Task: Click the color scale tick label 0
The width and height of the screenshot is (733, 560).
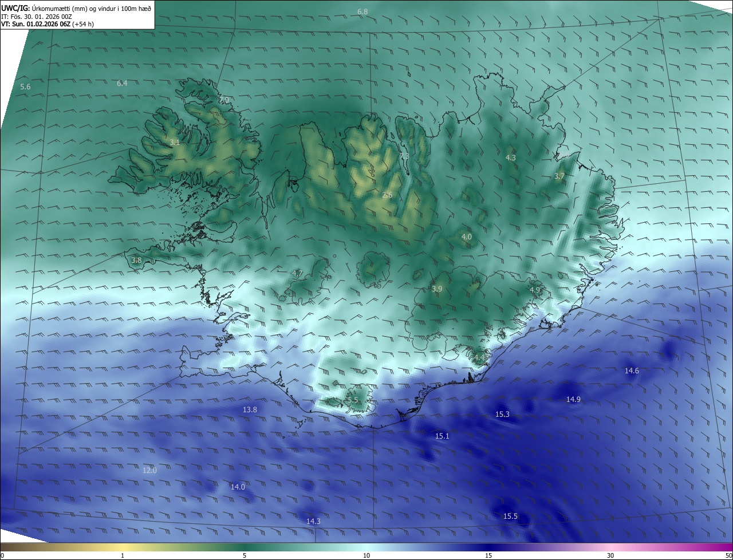Action: tap(2, 555)
